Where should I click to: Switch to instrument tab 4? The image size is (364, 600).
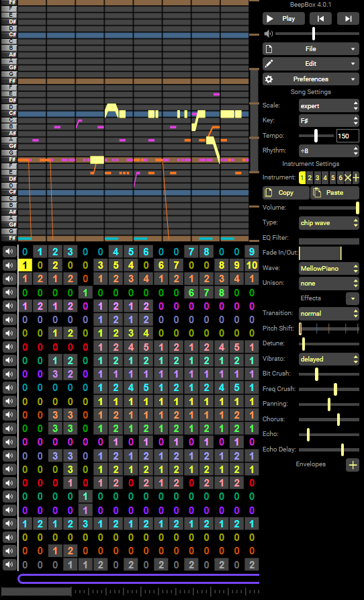(x=325, y=177)
